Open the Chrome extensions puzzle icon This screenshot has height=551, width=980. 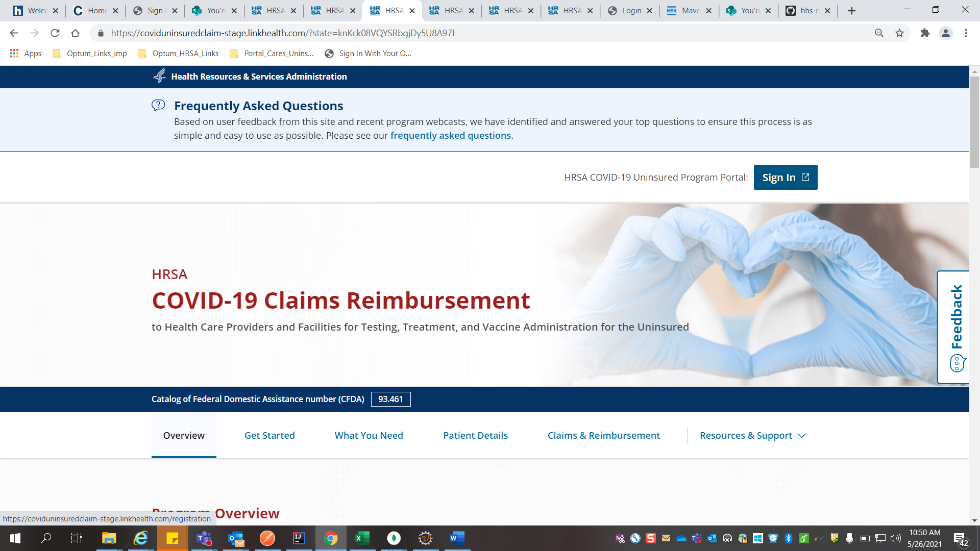(925, 33)
